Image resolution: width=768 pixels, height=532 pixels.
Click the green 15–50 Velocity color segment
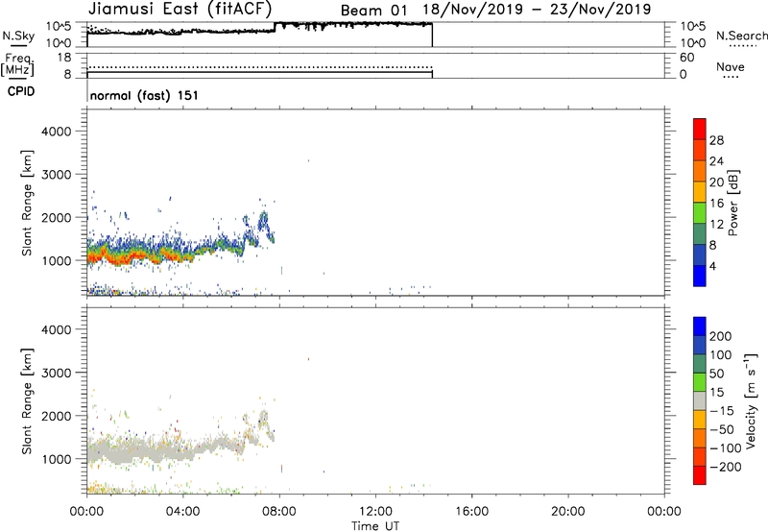click(x=700, y=382)
